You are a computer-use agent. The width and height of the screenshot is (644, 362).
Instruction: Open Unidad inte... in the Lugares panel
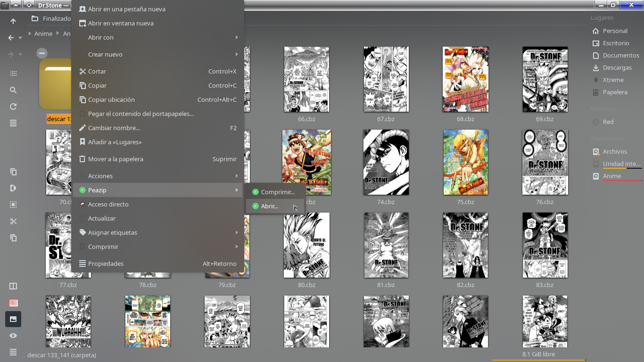(616, 164)
